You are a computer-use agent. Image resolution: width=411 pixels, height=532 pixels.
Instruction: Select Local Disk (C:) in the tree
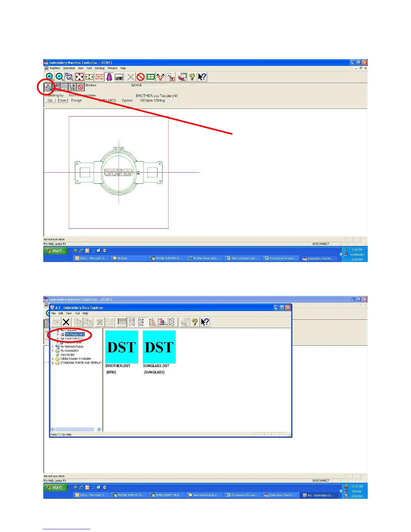74,339
